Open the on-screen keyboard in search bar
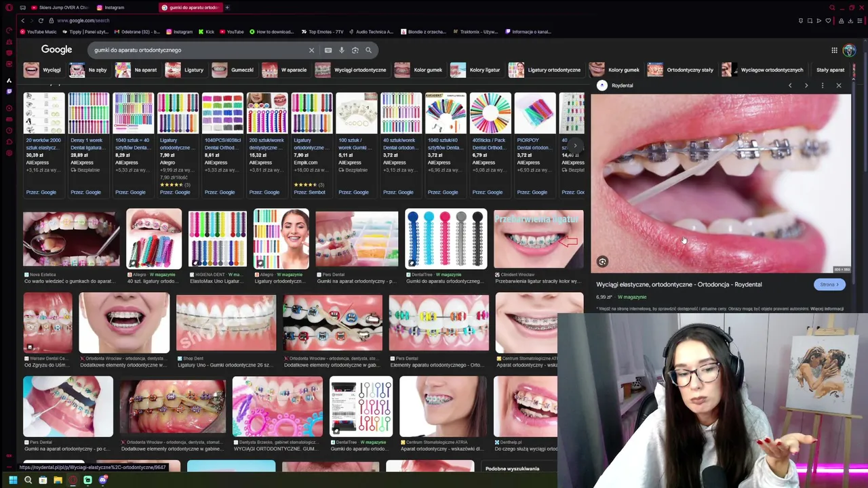 pyautogui.click(x=328, y=50)
